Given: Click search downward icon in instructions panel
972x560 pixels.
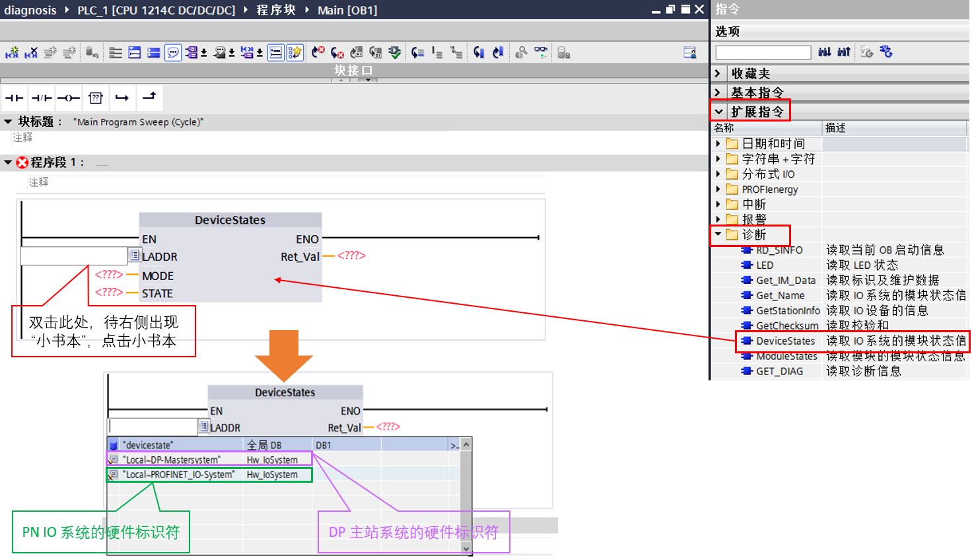Looking at the screenshot, I should (x=825, y=52).
